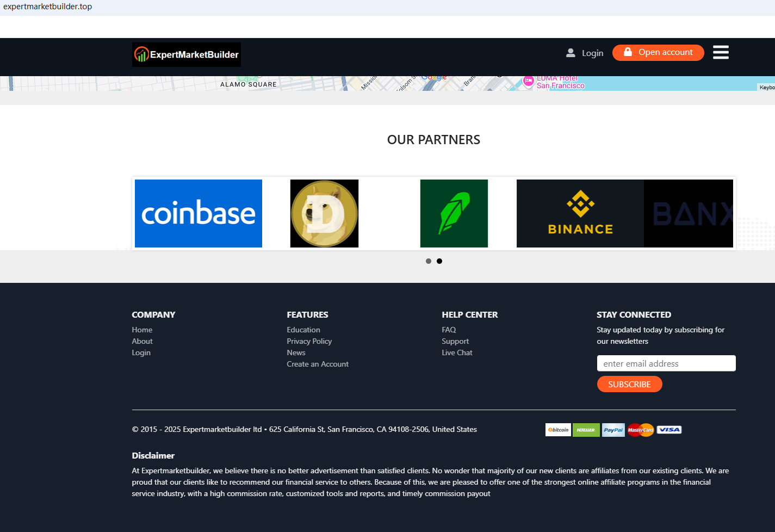Select the second carousel pagination dot
The width and height of the screenshot is (775, 532).
(x=439, y=261)
